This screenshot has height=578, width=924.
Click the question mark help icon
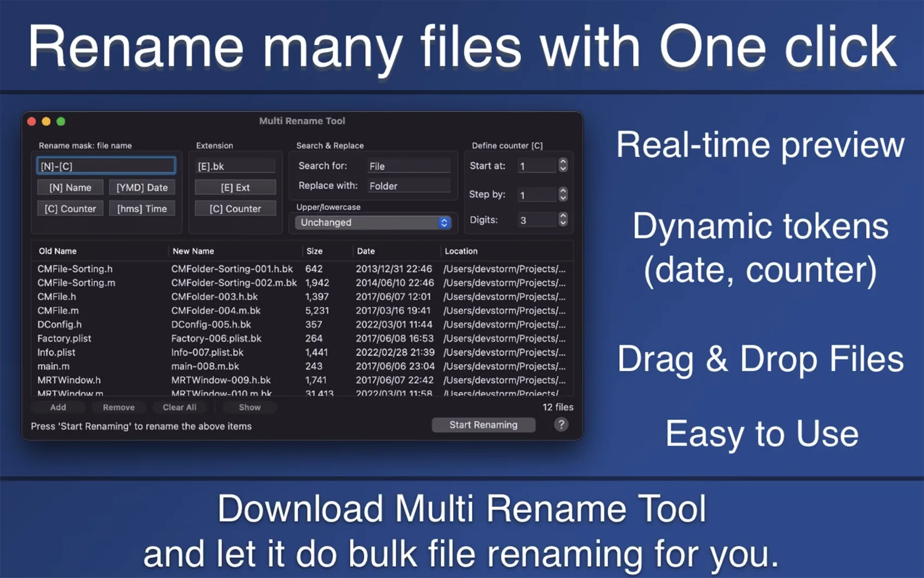click(x=561, y=425)
